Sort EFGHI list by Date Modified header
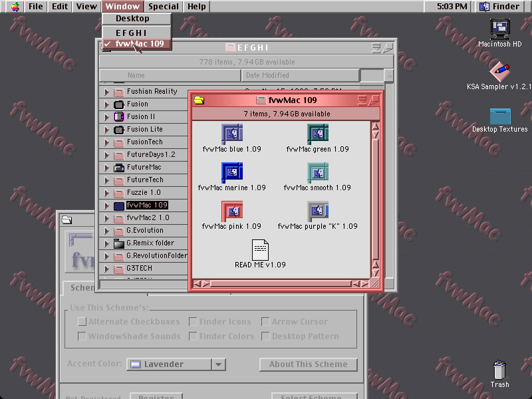Image resolution: width=532 pixels, height=399 pixels. tap(301, 75)
